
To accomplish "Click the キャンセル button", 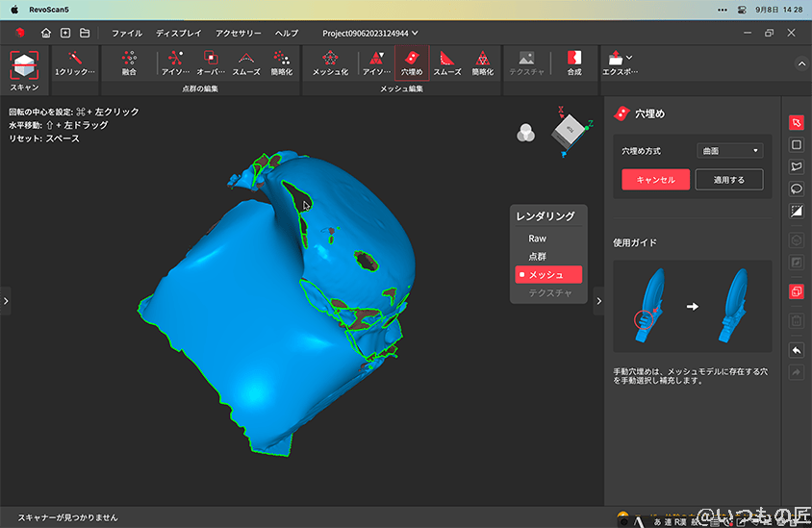I will coord(655,180).
